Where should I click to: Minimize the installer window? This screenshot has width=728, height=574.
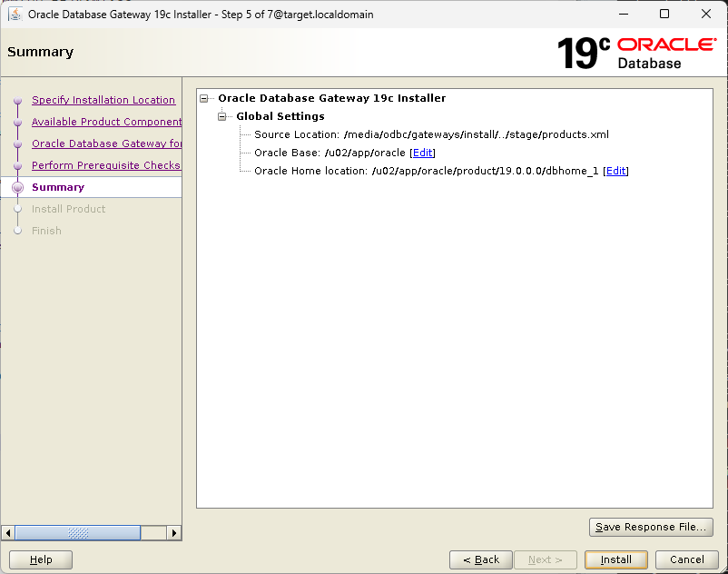(624, 14)
